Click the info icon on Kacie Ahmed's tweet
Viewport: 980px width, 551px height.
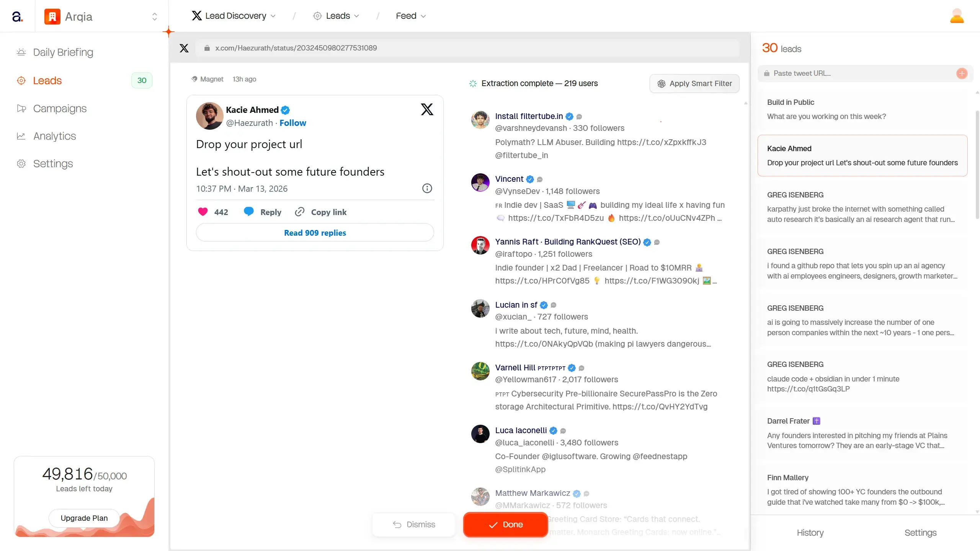[x=426, y=188]
